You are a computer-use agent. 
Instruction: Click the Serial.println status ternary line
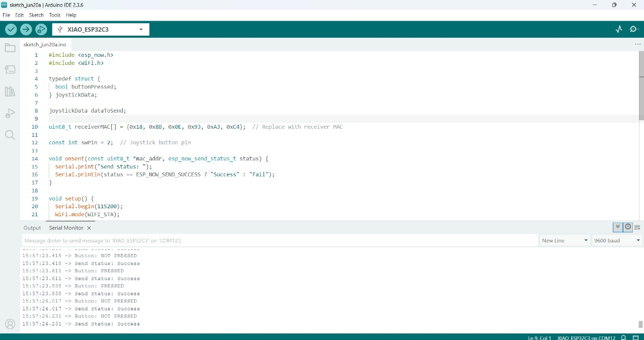[x=165, y=175]
